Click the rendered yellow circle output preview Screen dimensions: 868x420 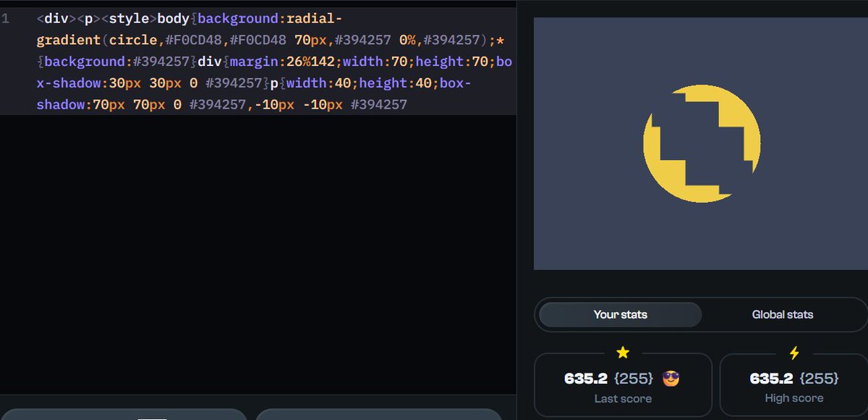click(x=702, y=143)
